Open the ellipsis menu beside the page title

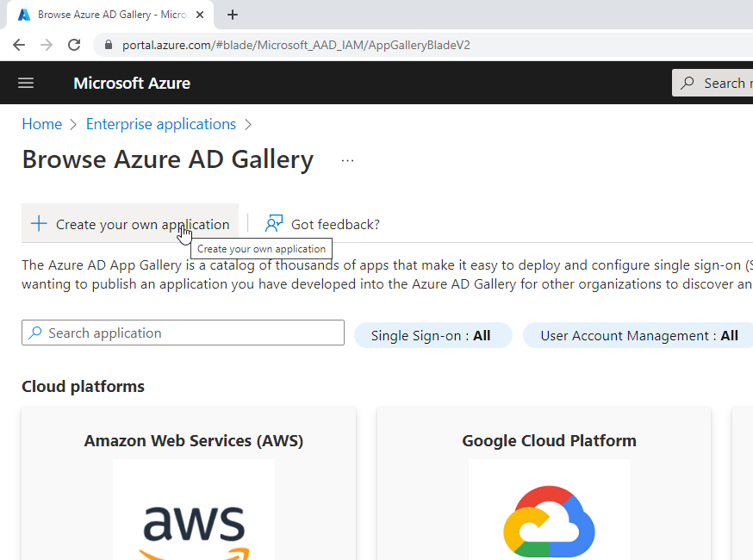click(347, 161)
